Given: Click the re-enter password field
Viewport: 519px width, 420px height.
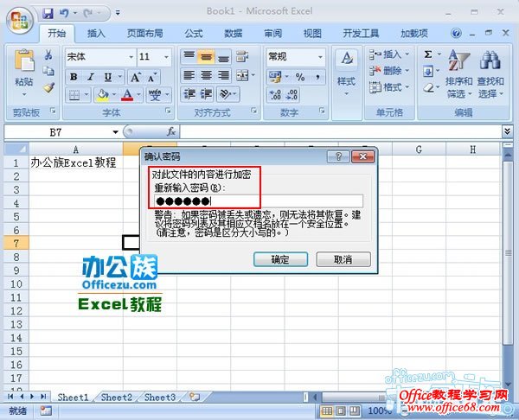Looking at the screenshot, I should (x=259, y=200).
